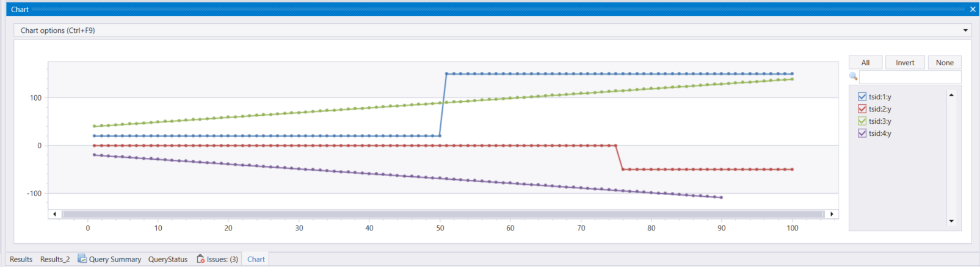Click the chart horizontal scrollbar thumb
Viewport: 980px width, 267px height.
coord(443,214)
